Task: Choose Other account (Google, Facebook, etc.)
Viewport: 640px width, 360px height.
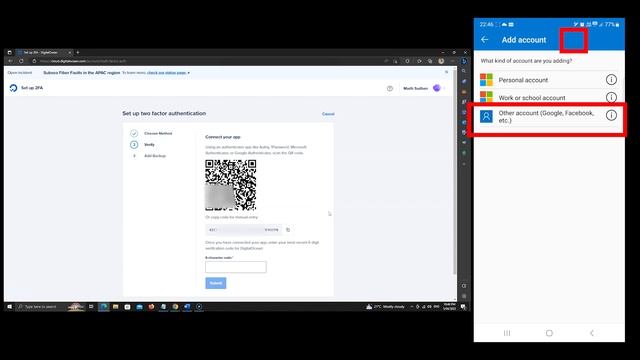Action: tap(549, 117)
